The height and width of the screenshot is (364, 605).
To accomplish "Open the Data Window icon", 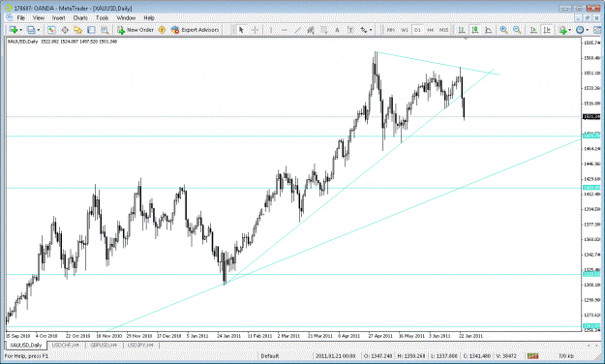I will coord(65,30).
